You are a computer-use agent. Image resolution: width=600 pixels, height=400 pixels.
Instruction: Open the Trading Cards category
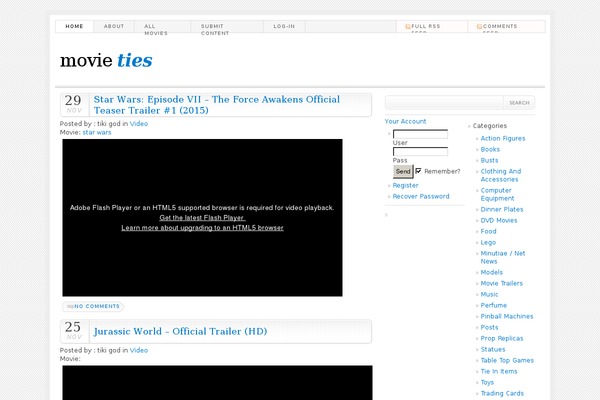point(502,393)
